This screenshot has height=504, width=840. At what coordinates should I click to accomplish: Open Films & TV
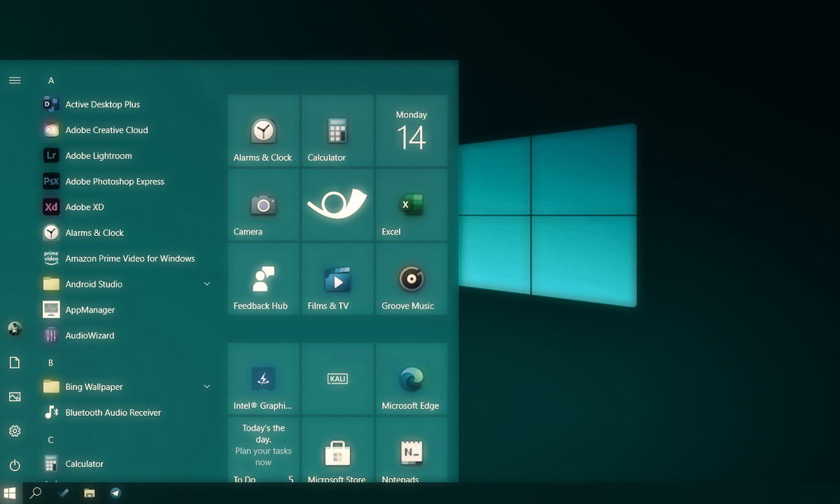pos(337,279)
